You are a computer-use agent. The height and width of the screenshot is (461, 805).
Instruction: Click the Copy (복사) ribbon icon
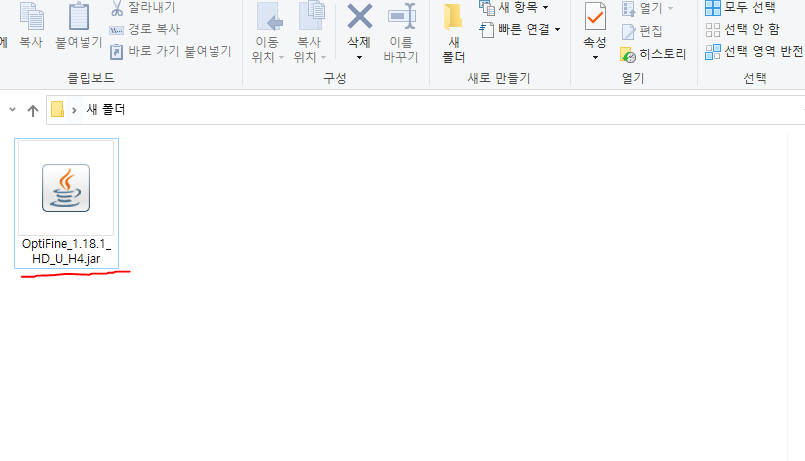click(31, 18)
